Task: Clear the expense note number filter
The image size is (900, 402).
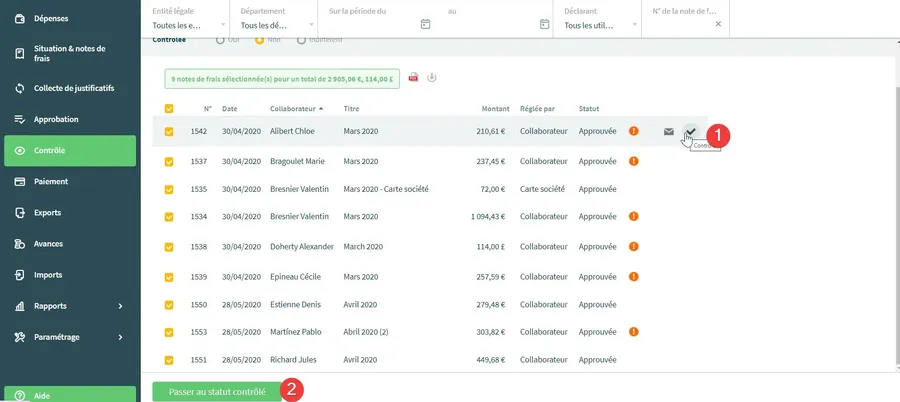Action: [x=717, y=24]
